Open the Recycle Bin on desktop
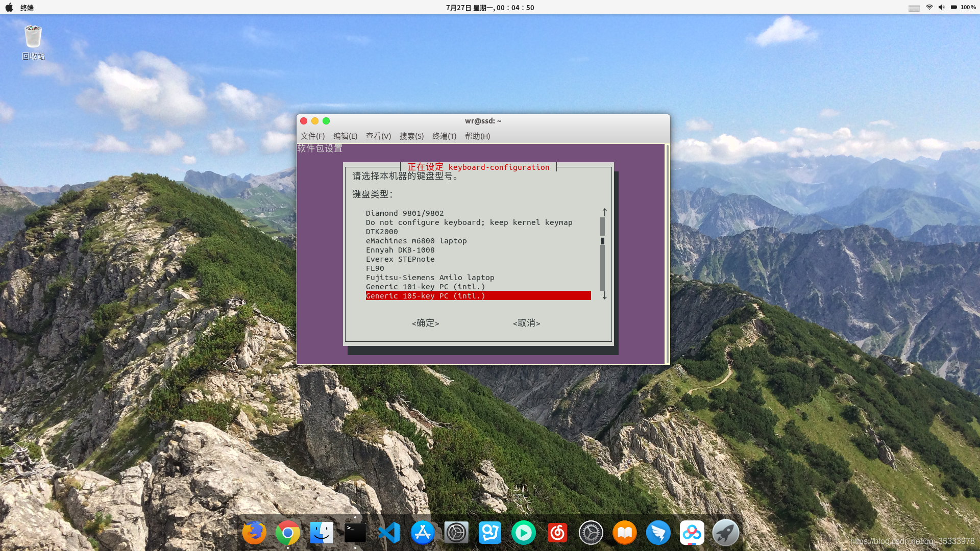The height and width of the screenshot is (551, 980). [33, 38]
